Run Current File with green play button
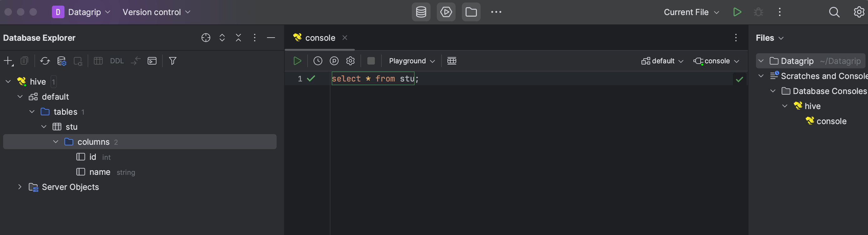 (737, 12)
